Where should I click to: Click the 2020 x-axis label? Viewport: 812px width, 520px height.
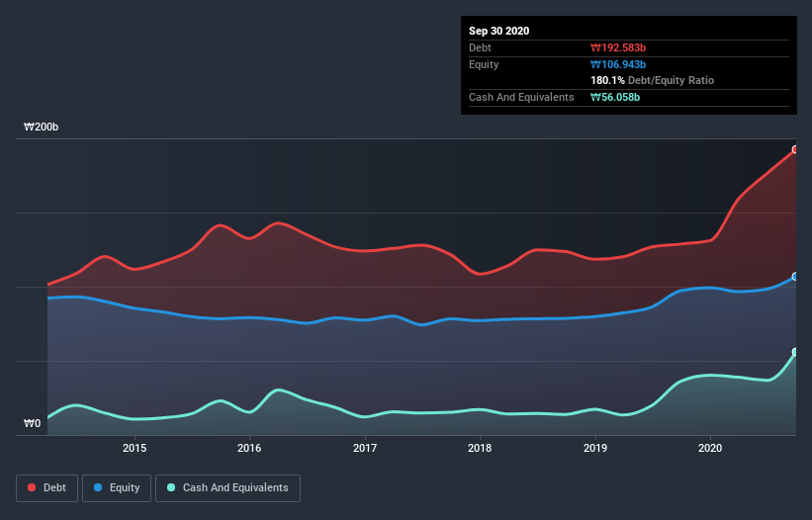[x=710, y=448]
